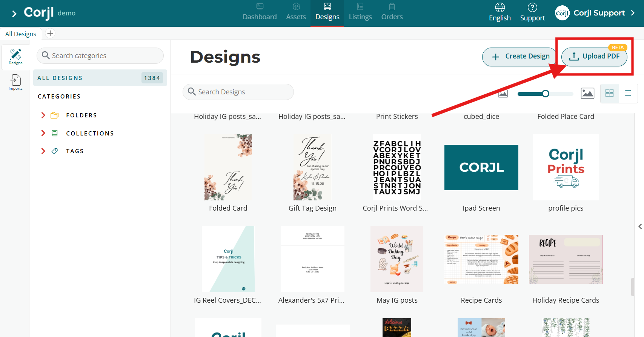Click the Create Design button
644x337 pixels.
point(520,57)
